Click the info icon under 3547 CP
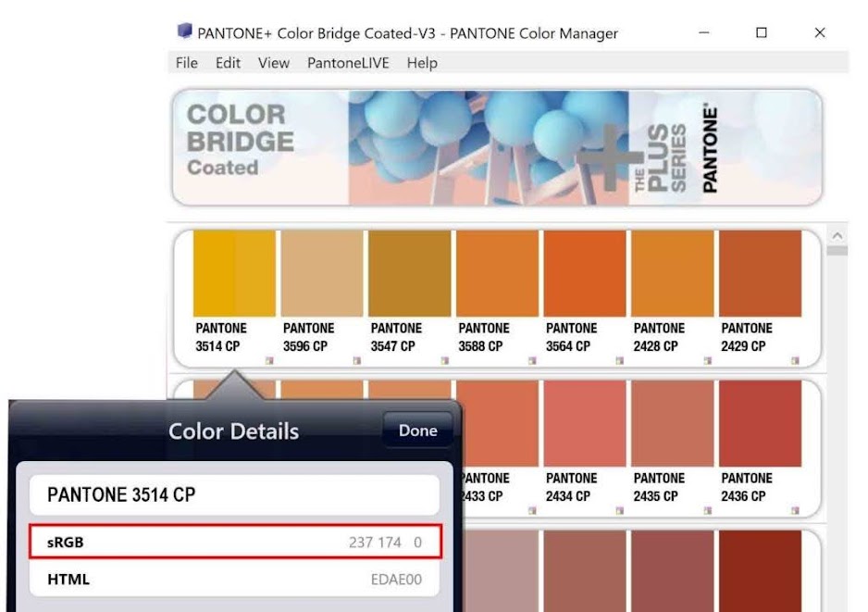 tap(444, 360)
